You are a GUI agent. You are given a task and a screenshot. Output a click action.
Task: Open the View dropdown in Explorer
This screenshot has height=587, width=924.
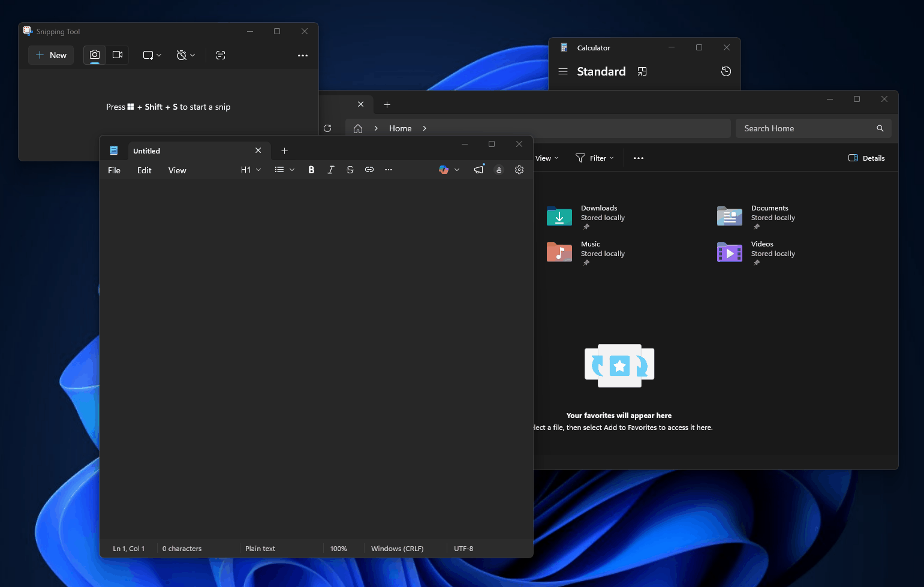(546, 158)
